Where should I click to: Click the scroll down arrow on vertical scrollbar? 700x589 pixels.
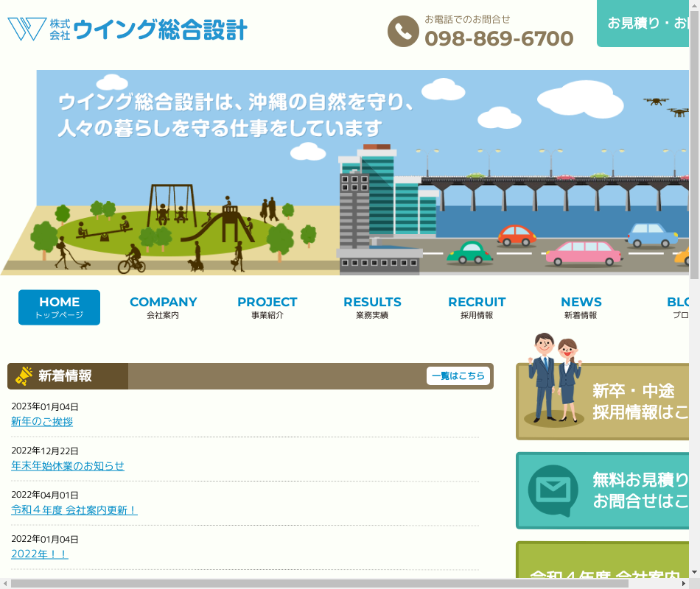click(694, 572)
